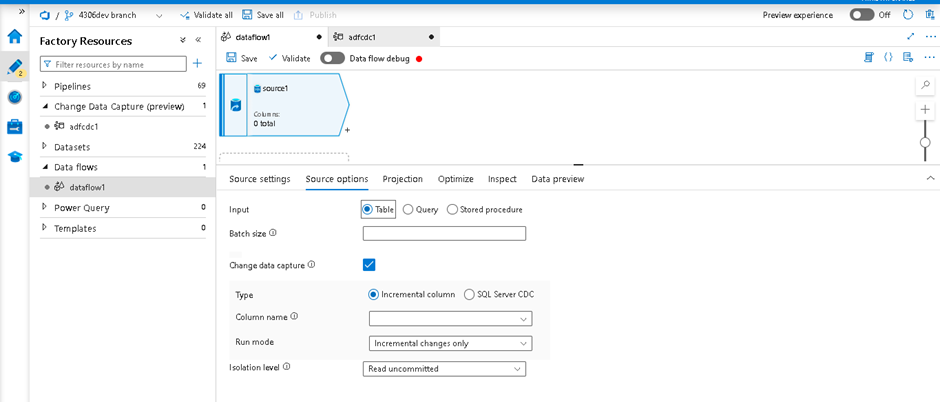Open tab overflow ellipsis menu

click(929, 37)
